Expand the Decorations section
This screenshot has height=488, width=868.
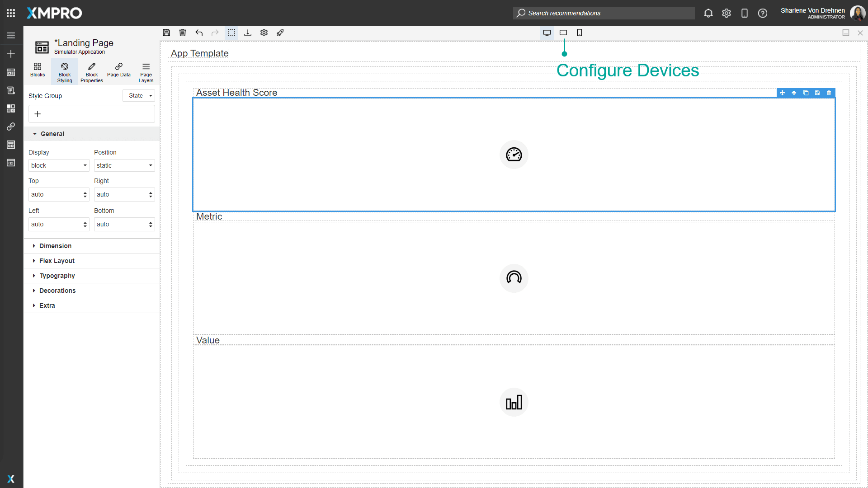(57, 291)
